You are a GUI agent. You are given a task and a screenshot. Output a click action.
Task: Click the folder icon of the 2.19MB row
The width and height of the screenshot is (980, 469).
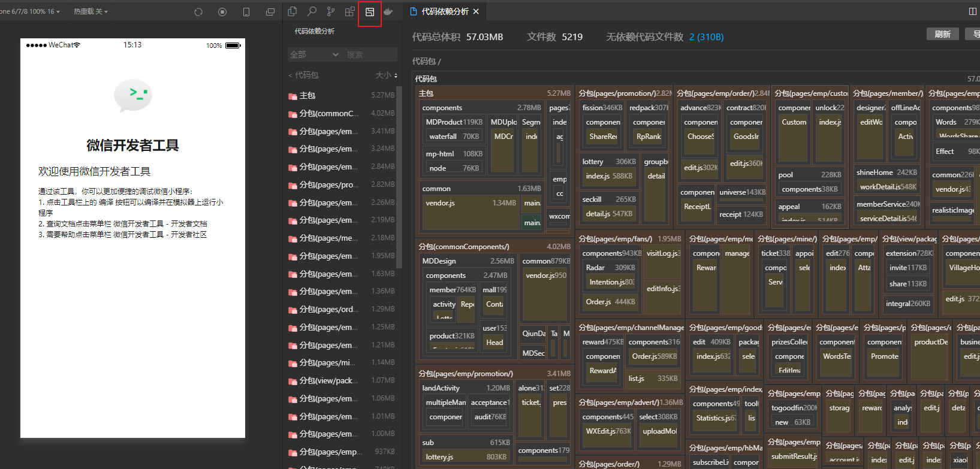click(293, 220)
